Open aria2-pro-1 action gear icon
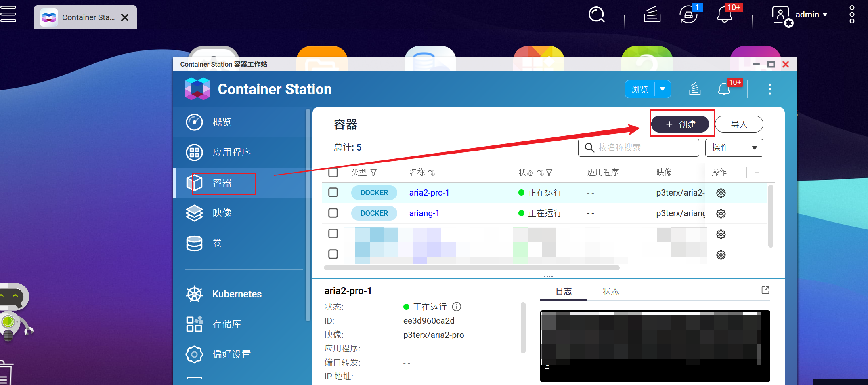This screenshot has height=385, width=868. coord(721,193)
